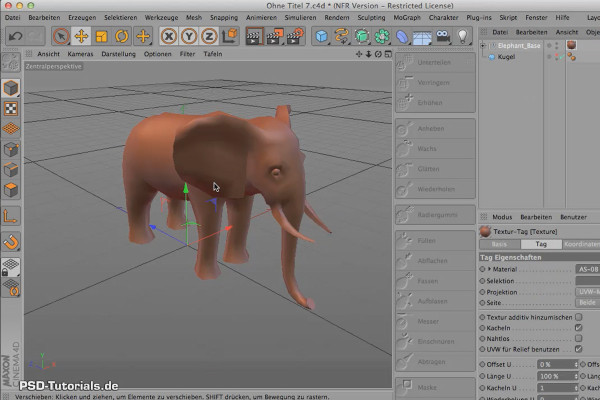Viewport: 600px width, 400px height.
Task: Select the Wachs sculpt brush
Action: pyautogui.click(x=435, y=149)
